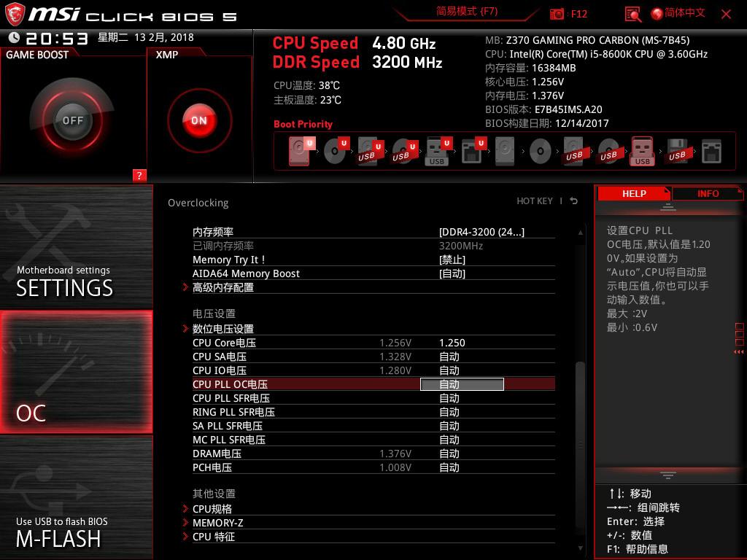The height and width of the screenshot is (560, 747).
Task: Open the HOT KEY panel
Action: pos(536,201)
